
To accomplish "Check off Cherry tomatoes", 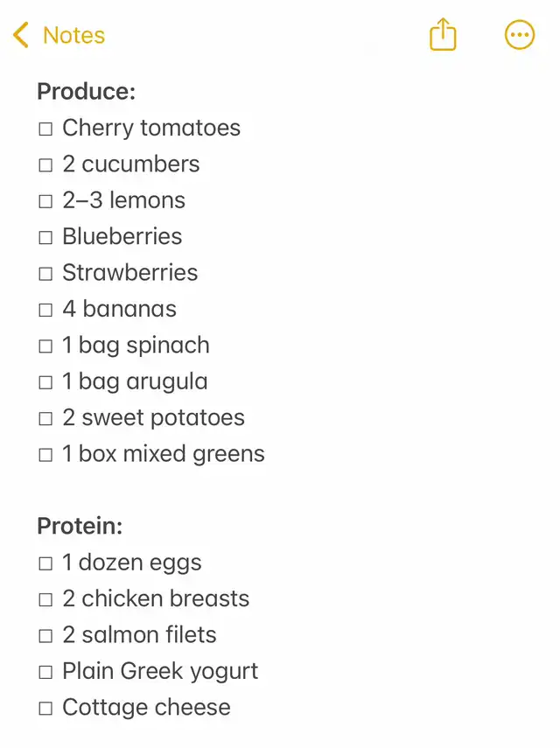I will click(x=45, y=129).
